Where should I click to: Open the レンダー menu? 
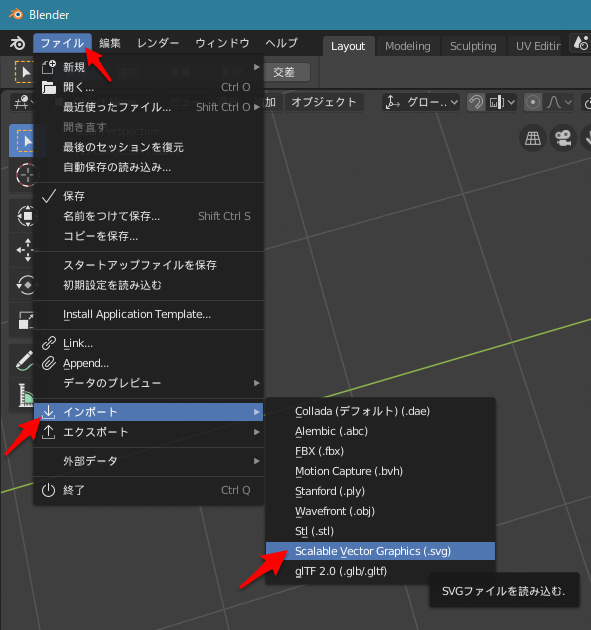pyautogui.click(x=158, y=43)
